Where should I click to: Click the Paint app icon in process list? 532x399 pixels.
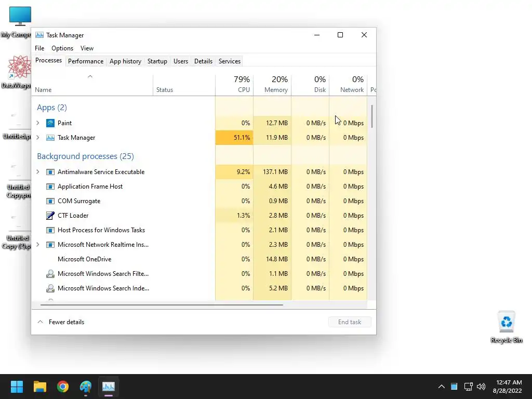click(x=50, y=123)
